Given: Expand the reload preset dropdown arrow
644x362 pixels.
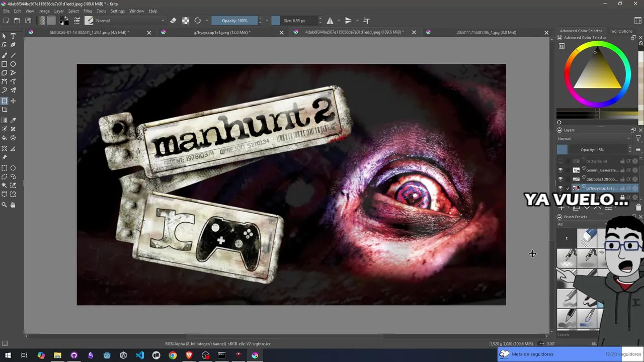Looking at the screenshot, I should click(x=206, y=21).
